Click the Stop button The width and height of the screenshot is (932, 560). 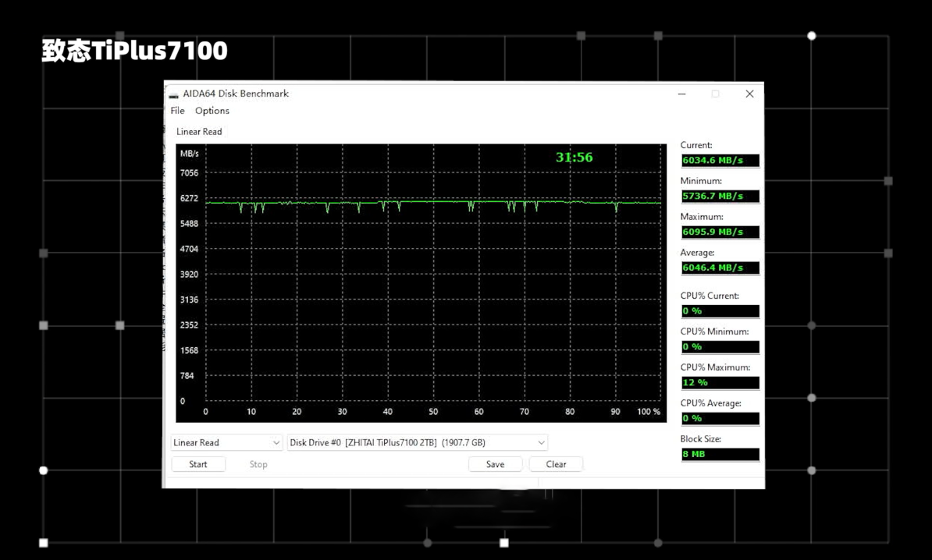[258, 464]
